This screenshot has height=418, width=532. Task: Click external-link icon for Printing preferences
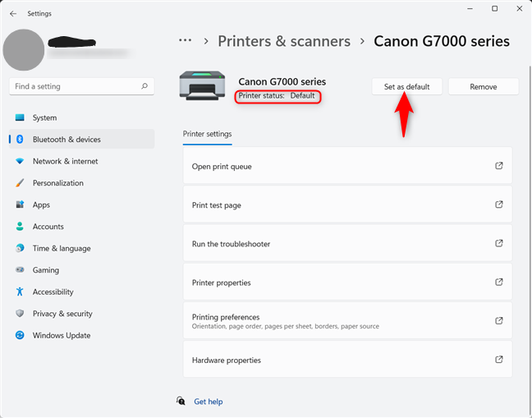pyautogui.click(x=499, y=320)
